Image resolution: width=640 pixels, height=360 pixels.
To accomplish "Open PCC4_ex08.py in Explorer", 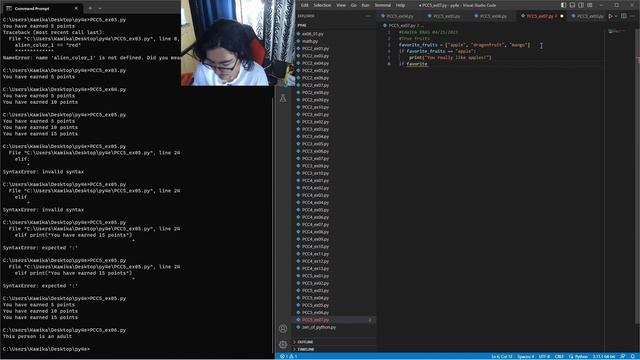I will (315, 232).
